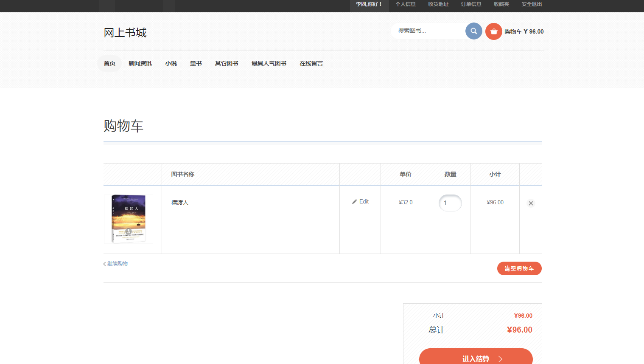View 最具人气图书 page
The image size is (644, 364).
point(269,63)
